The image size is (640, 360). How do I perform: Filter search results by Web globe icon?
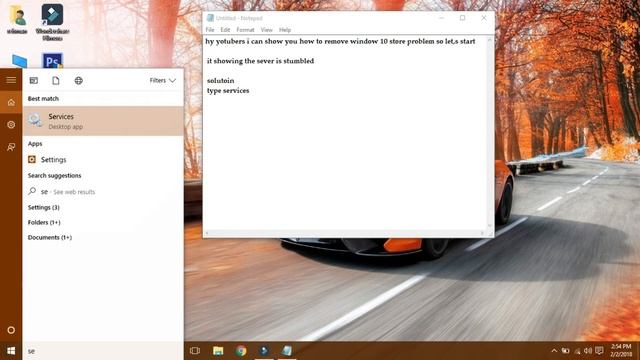(79, 80)
